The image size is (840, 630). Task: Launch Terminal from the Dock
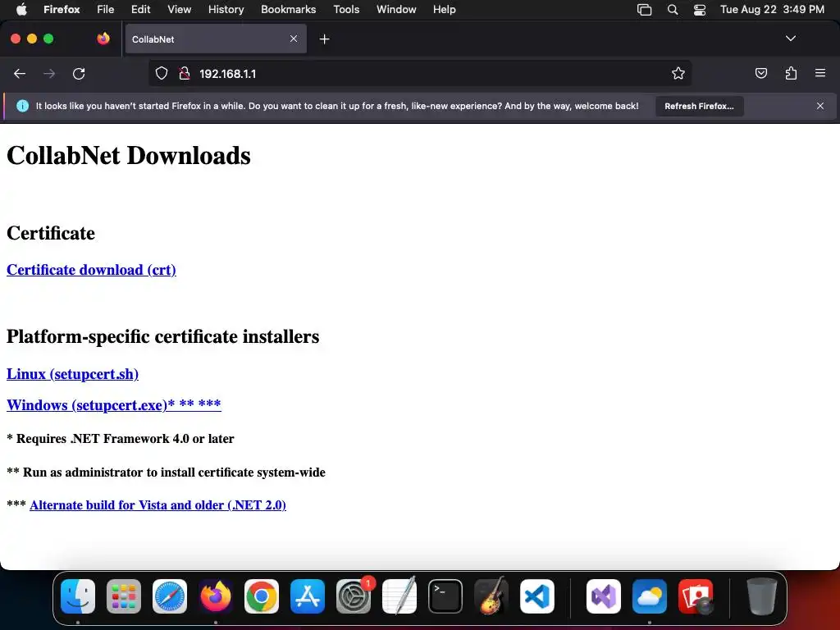pyautogui.click(x=445, y=596)
